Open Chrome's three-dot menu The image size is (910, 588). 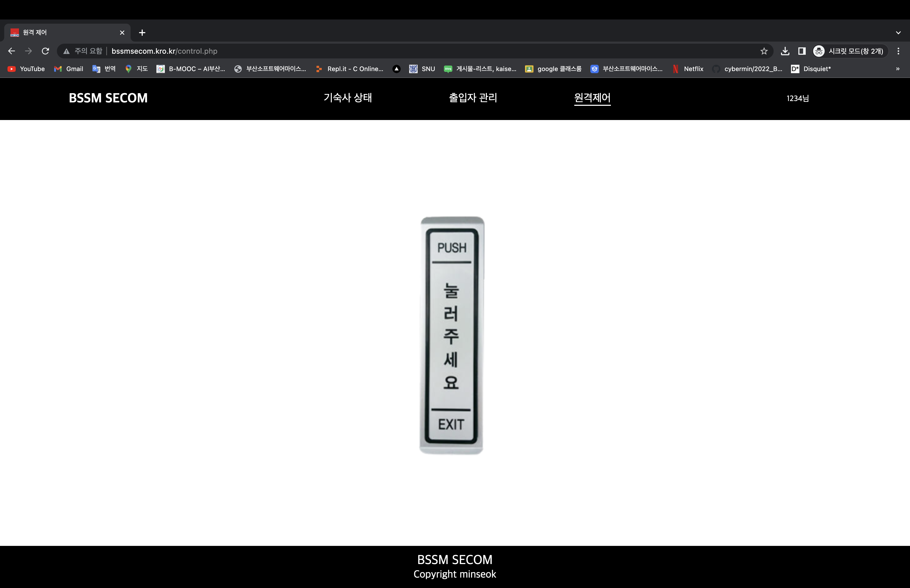pos(898,51)
